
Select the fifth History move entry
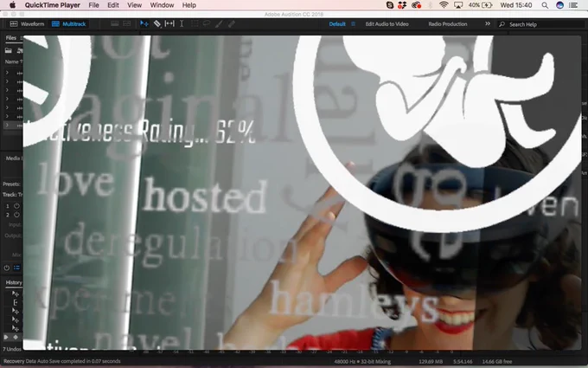pyautogui.click(x=16, y=328)
